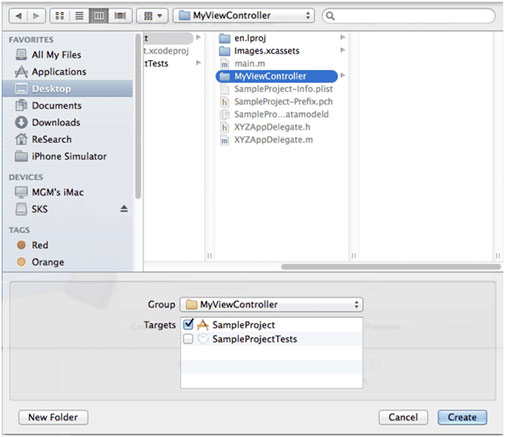Eject the SKS drive
Screen dimensions: 505x437
124,209
